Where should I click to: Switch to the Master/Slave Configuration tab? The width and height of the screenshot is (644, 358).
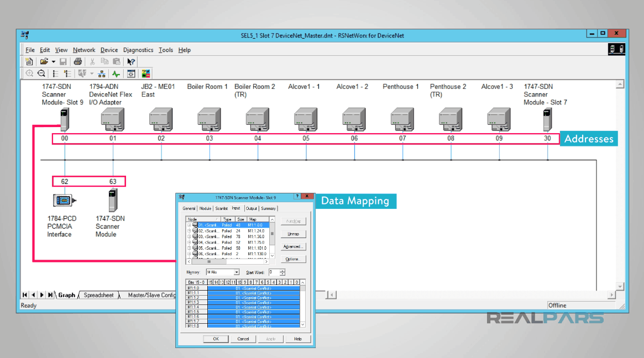click(150, 295)
